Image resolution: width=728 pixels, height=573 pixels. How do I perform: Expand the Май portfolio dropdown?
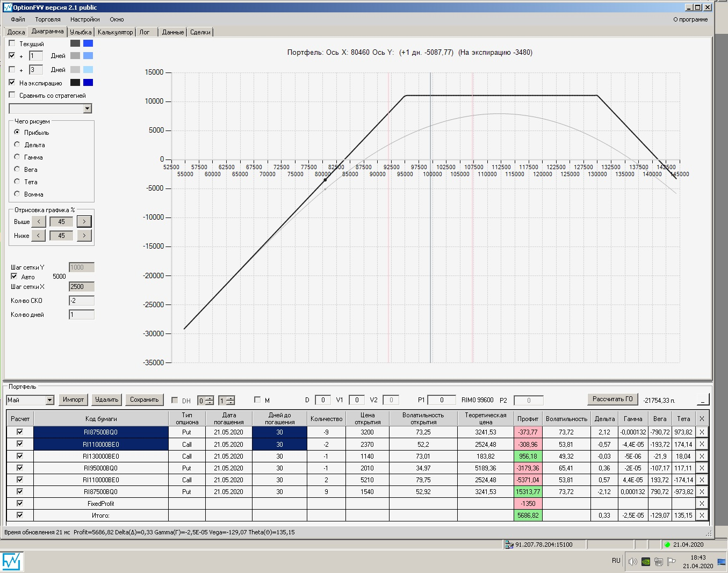point(49,400)
